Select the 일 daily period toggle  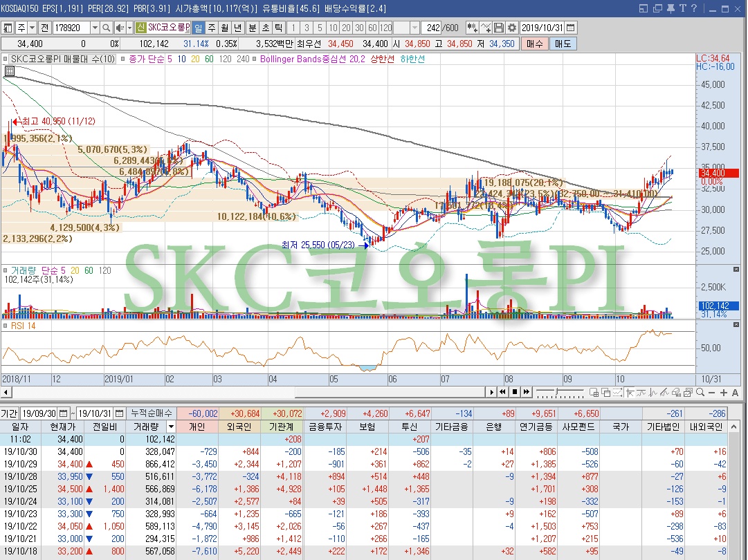[199, 28]
